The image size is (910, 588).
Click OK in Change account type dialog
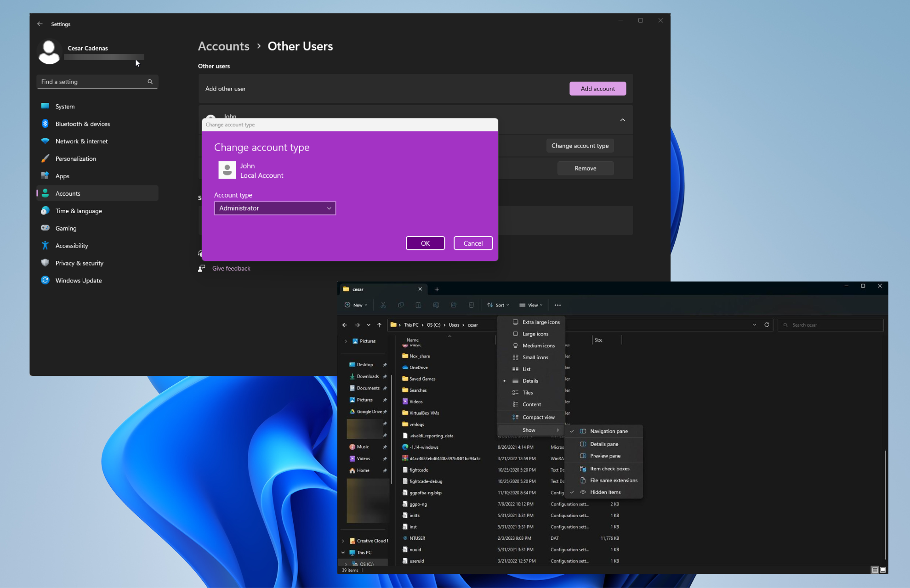pyautogui.click(x=425, y=243)
